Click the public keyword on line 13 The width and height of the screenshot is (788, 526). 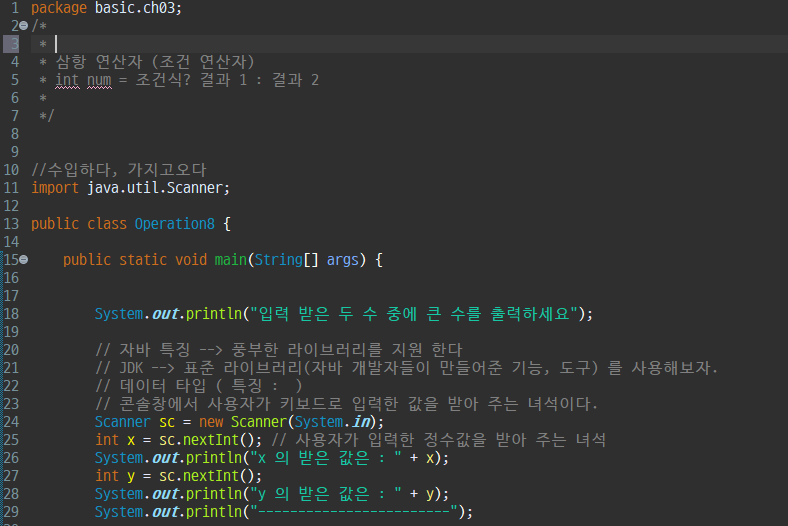(55, 224)
